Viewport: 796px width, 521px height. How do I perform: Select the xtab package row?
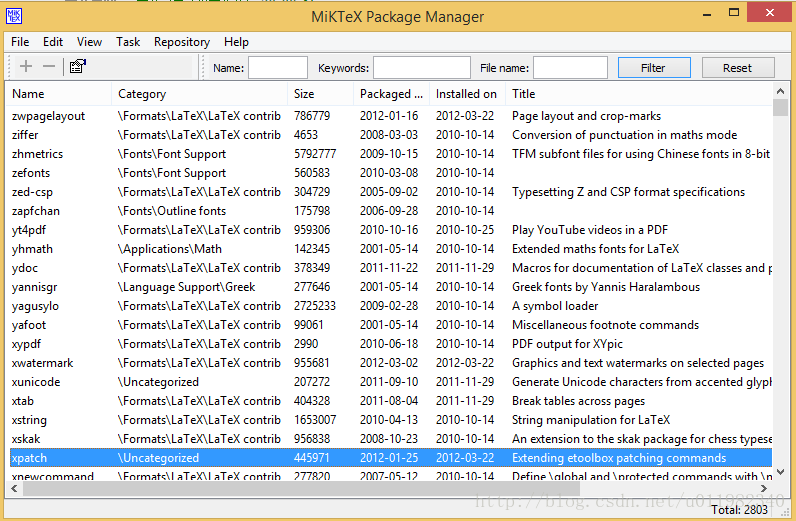tap(391, 401)
